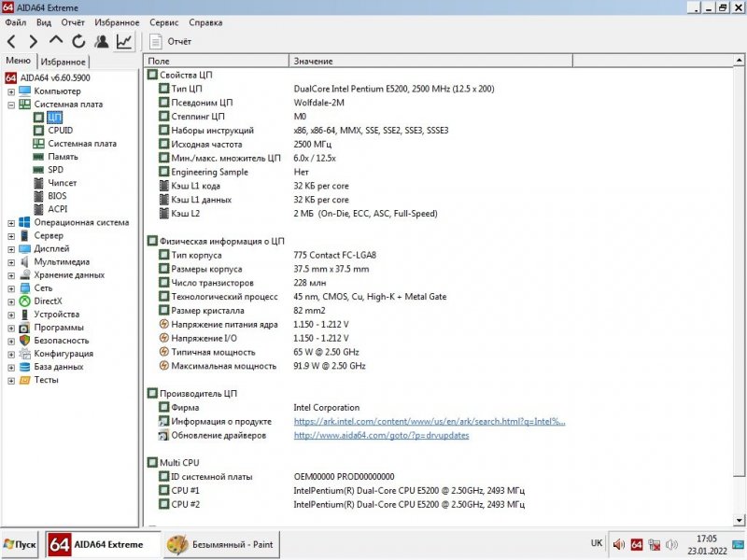Select the SPD tree item
Screen dimensions: 747x560
(55, 170)
